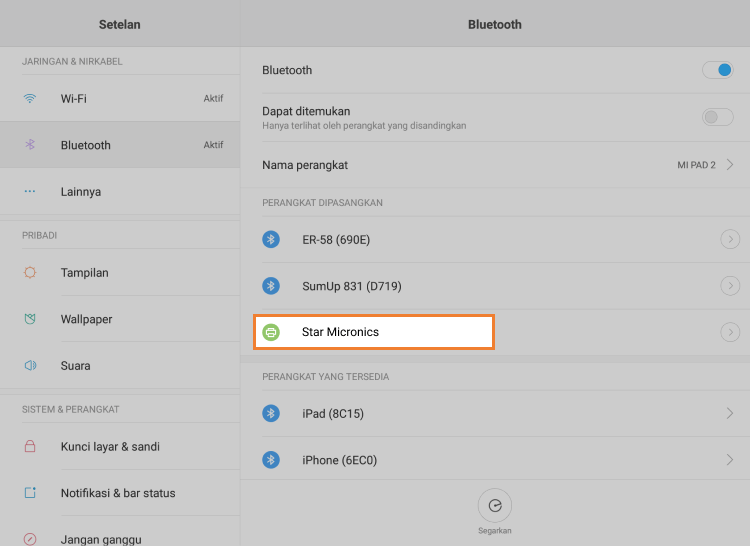Select Lainnya in the settings sidebar
This screenshot has width=750, height=546.
pyautogui.click(x=80, y=192)
